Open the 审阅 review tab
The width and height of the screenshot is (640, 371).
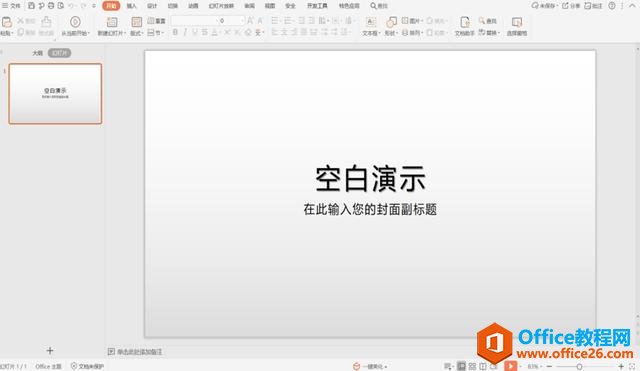coord(249,6)
